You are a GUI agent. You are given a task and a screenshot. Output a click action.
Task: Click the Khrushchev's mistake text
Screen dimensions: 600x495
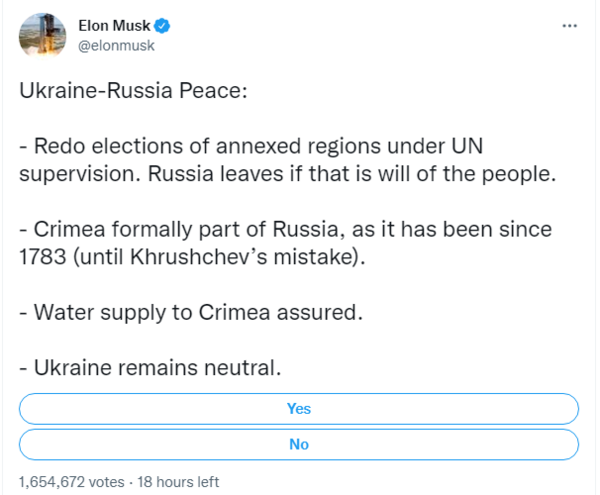[x=248, y=257]
